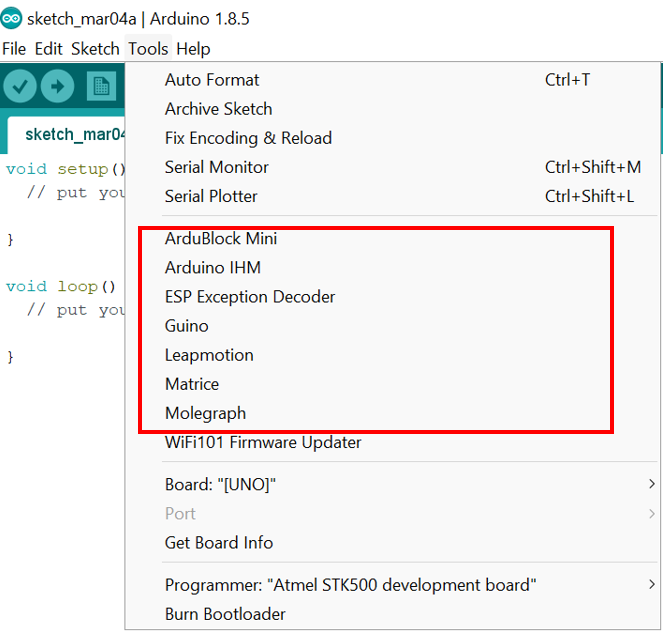663x639 pixels.
Task: Select Archive Sketch menu entry
Action: [218, 109]
